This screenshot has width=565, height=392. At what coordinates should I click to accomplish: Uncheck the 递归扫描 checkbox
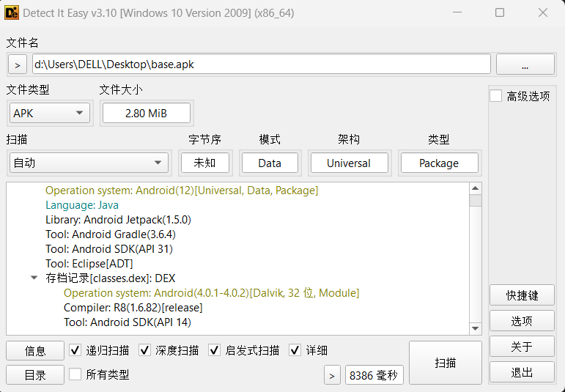pyautogui.click(x=75, y=350)
